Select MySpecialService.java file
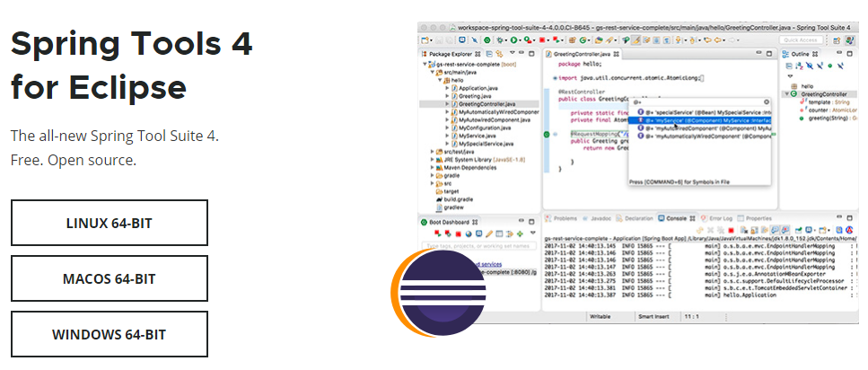The image size is (868, 370). click(482, 144)
